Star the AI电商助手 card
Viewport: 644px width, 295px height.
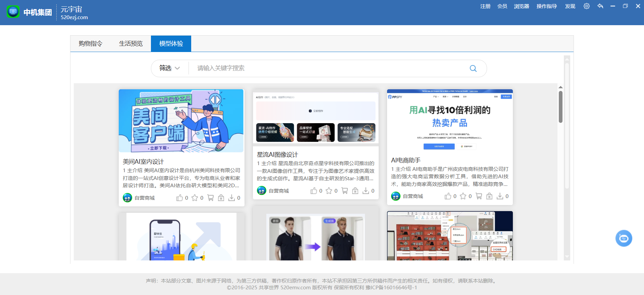(463, 196)
